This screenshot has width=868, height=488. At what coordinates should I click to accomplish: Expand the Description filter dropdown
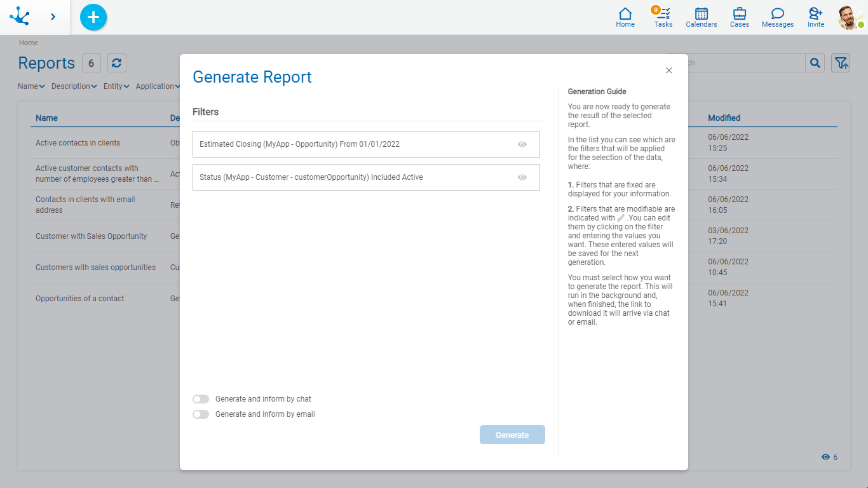click(x=74, y=86)
